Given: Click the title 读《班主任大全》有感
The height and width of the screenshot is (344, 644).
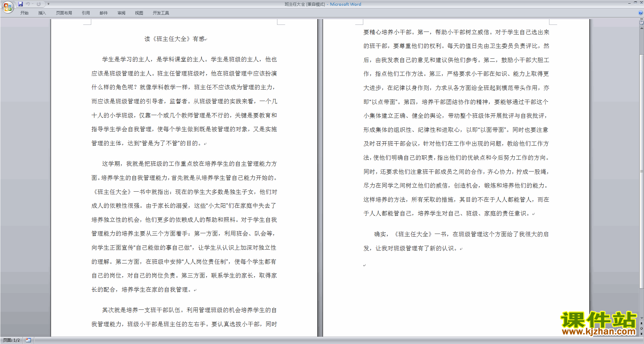Looking at the screenshot, I should tap(175, 39).
